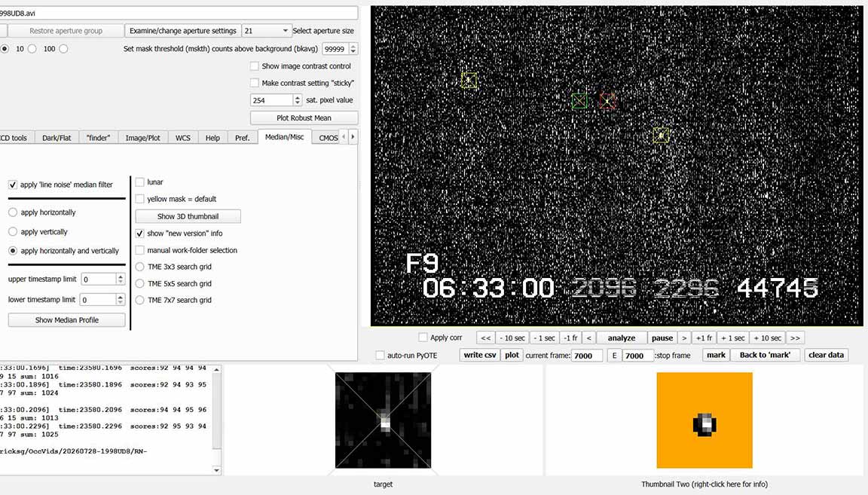868x495 pixels.
Task: Toggle Make contrast setting sticky checkbox
Action: (x=255, y=83)
